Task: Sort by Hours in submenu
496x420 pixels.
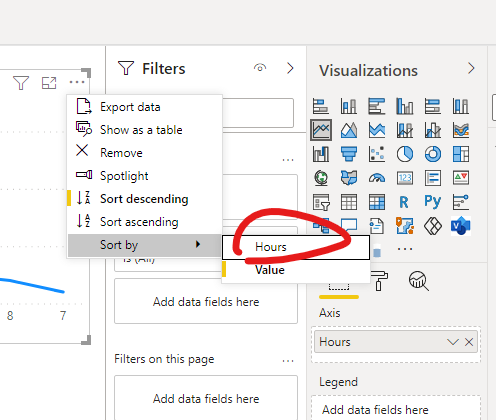Action: click(296, 247)
